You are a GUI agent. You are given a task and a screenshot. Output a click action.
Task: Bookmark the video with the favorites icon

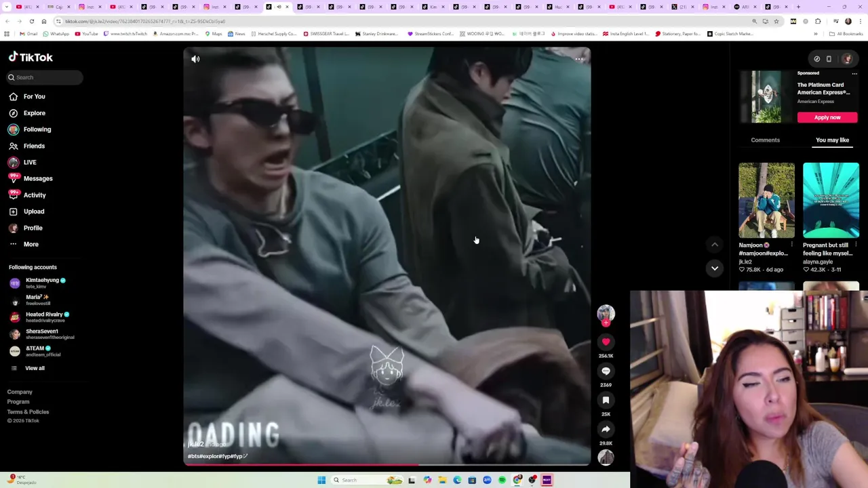tap(606, 400)
